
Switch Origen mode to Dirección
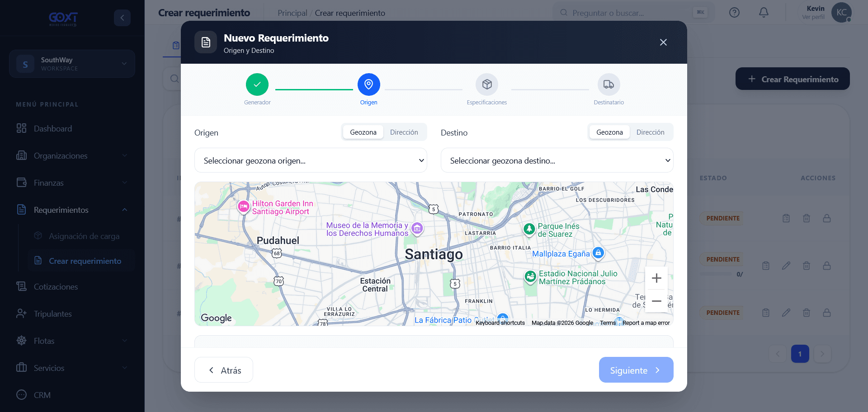[x=404, y=132]
